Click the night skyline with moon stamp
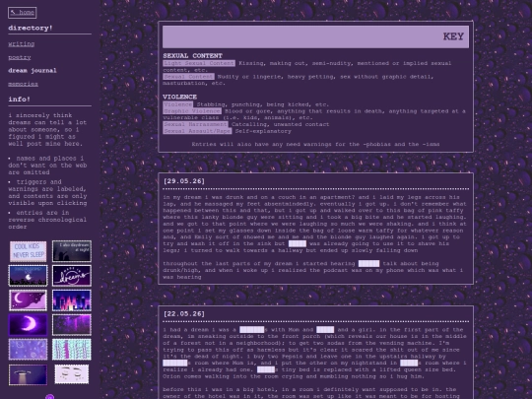This screenshot has height=399, width=532. click(x=29, y=276)
